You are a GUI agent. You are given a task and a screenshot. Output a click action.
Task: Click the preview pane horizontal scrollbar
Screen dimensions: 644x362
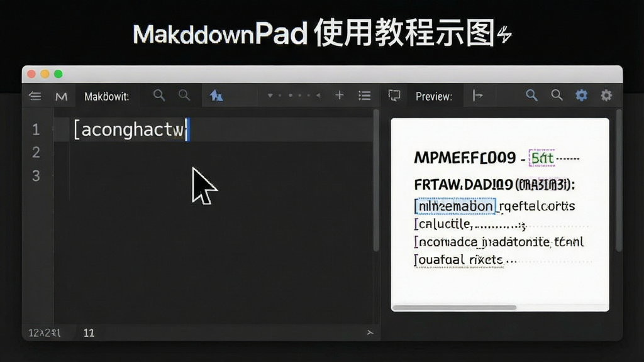click(454, 307)
